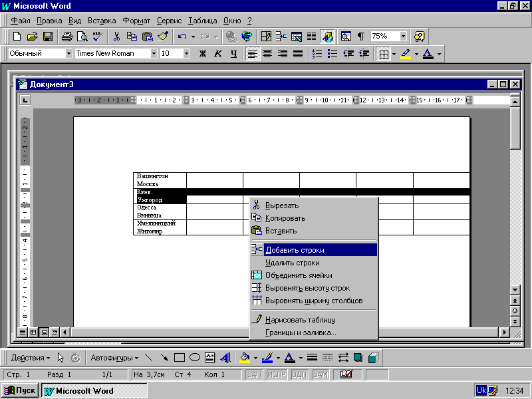Run the spelling check (ABC checkmark) icon
This screenshot has height=399, width=532.
click(x=97, y=37)
